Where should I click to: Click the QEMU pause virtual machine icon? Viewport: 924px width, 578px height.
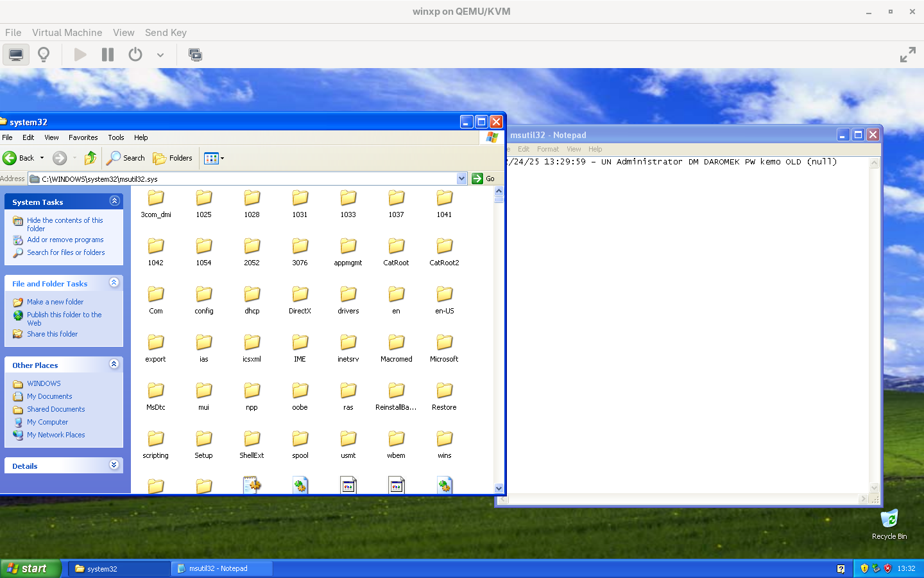[x=108, y=55]
